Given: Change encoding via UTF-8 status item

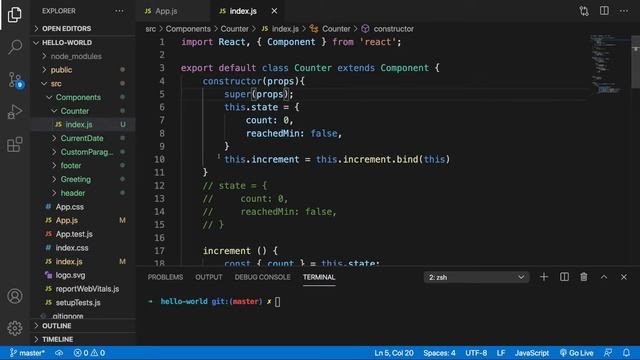Looking at the screenshot, I should pyautogui.click(x=476, y=353).
